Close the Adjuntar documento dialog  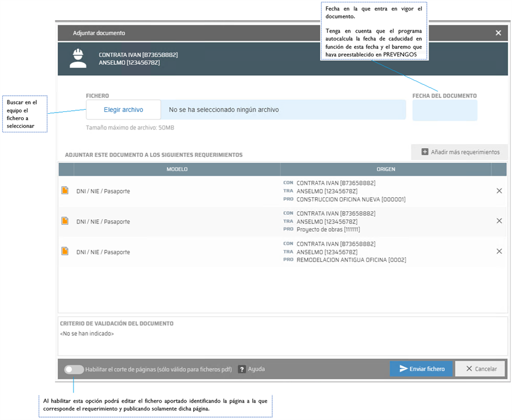point(499,33)
